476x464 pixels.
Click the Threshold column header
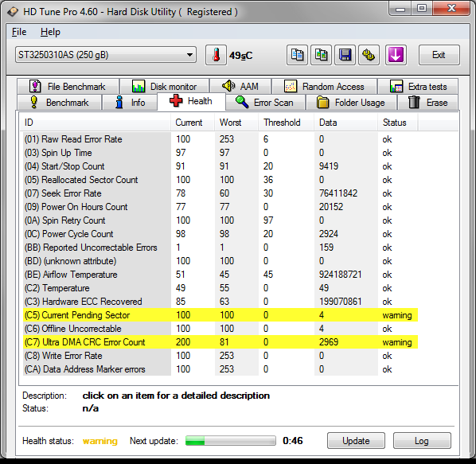point(286,123)
